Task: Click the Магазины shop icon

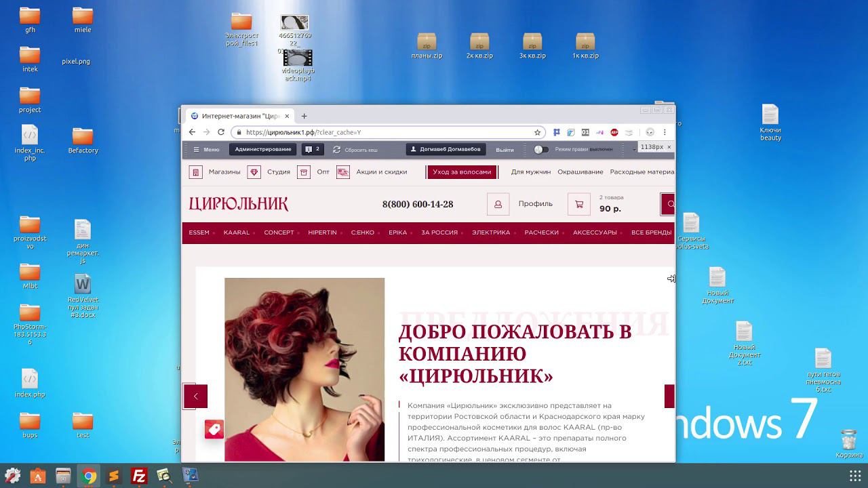Action: [x=196, y=172]
